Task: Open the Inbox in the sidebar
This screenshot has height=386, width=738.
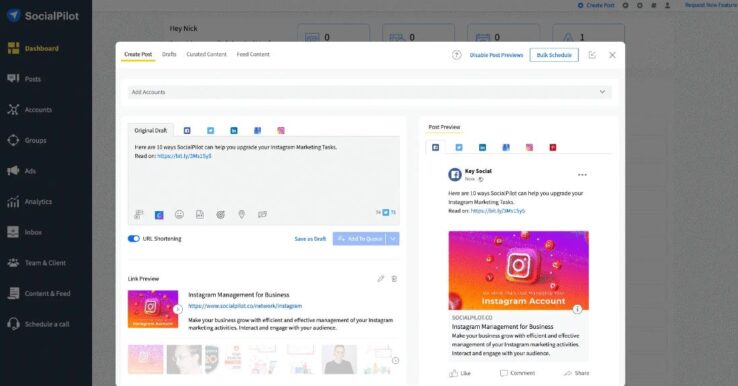Action: pyautogui.click(x=24, y=232)
